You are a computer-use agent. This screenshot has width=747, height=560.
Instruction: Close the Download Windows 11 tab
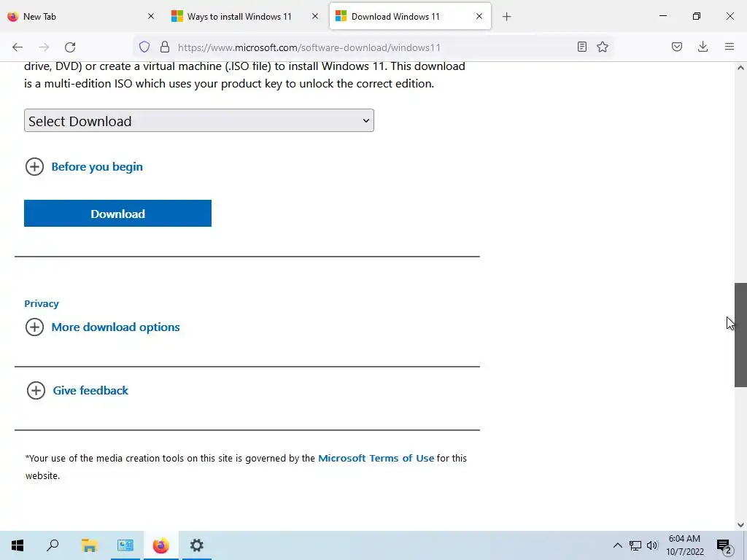[479, 16]
